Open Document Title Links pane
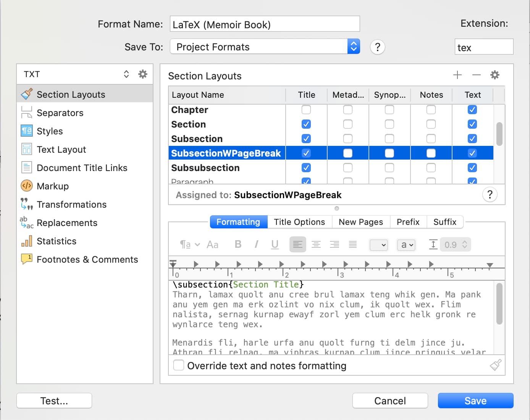 85,168
